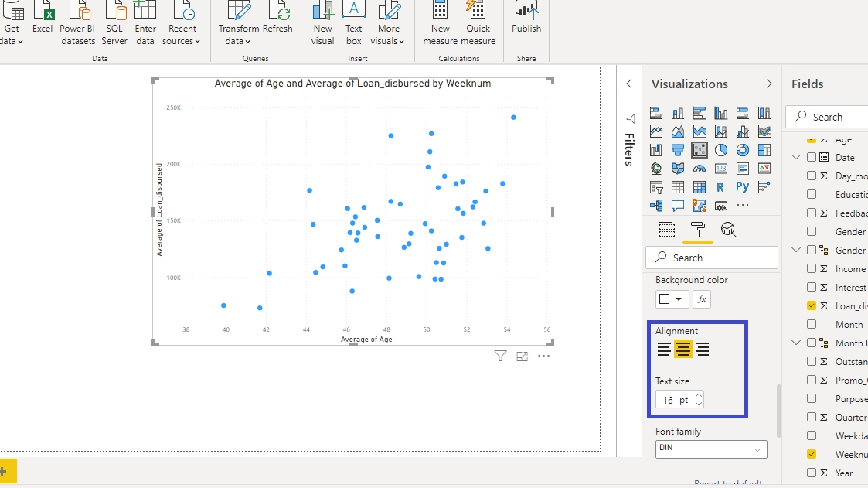Open the Font family dropdown
The height and width of the screenshot is (488, 868).
point(711,449)
